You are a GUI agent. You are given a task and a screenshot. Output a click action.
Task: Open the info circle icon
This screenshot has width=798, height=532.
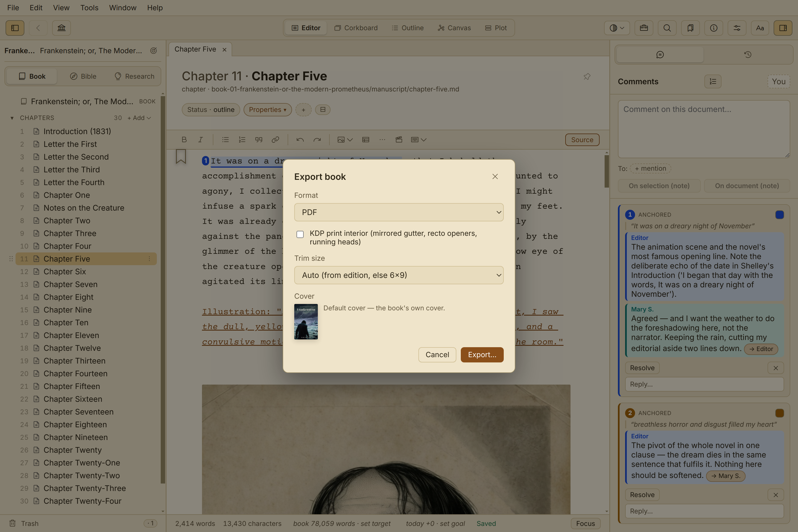click(713, 28)
